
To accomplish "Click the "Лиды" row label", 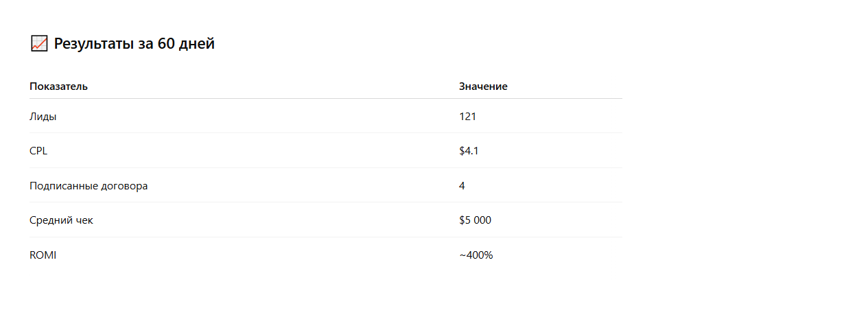I will coord(43,117).
